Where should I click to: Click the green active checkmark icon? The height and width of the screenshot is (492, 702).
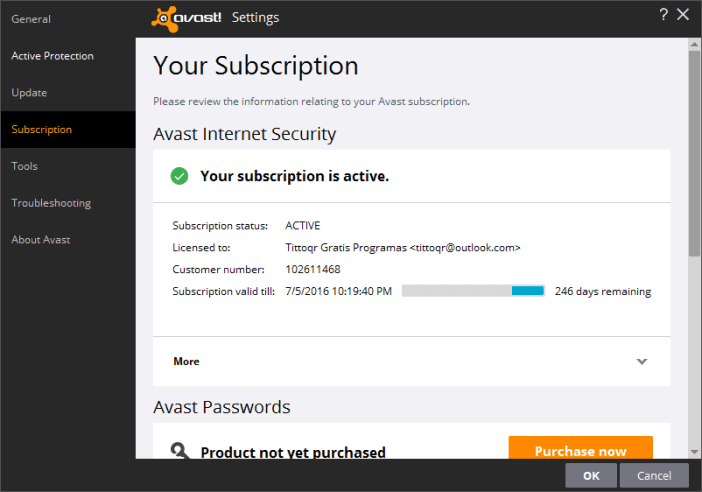(x=179, y=176)
